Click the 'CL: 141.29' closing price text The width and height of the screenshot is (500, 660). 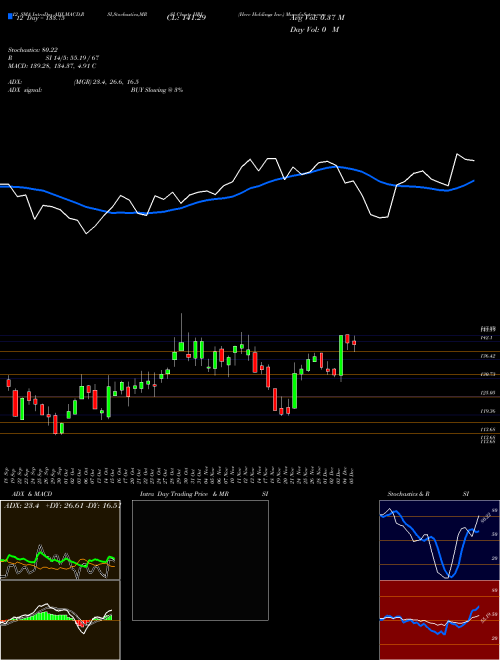pos(186,18)
